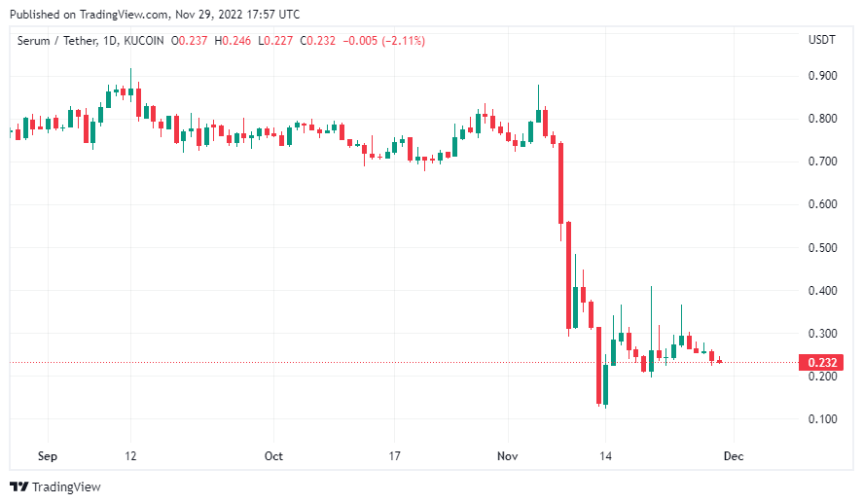
Task: Select the Dec label on time axis
Action: (x=734, y=456)
